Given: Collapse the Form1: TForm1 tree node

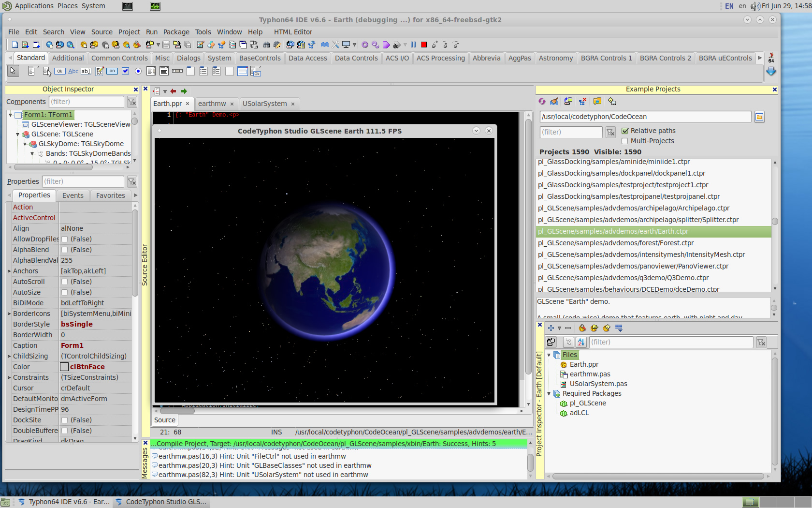Looking at the screenshot, I should click(10, 115).
